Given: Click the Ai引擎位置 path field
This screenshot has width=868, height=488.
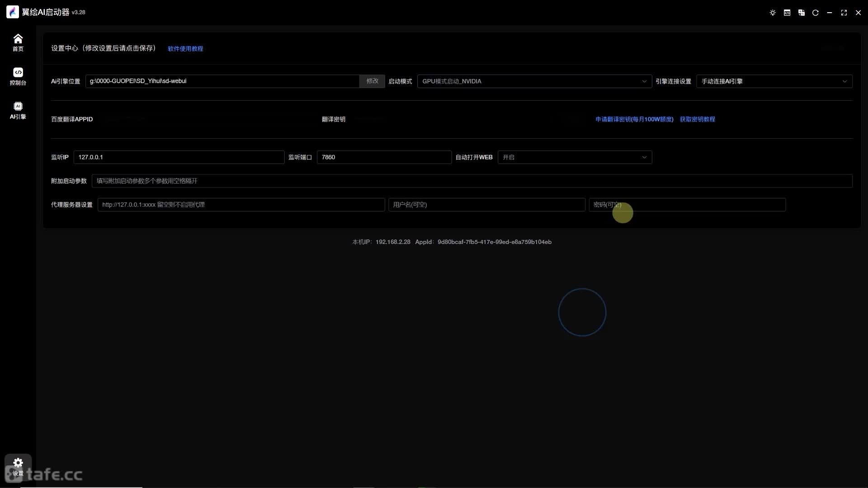Looking at the screenshot, I should pyautogui.click(x=222, y=81).
